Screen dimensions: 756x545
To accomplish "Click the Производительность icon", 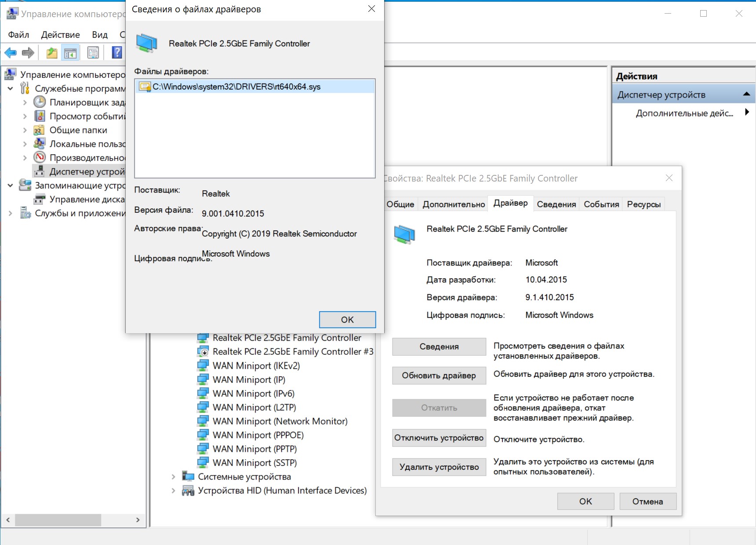I will (40, 158).
